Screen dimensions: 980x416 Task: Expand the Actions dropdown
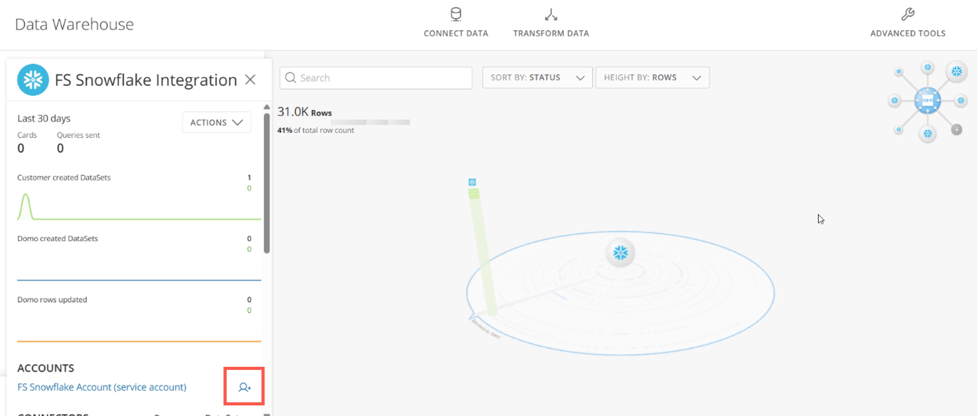216,122
